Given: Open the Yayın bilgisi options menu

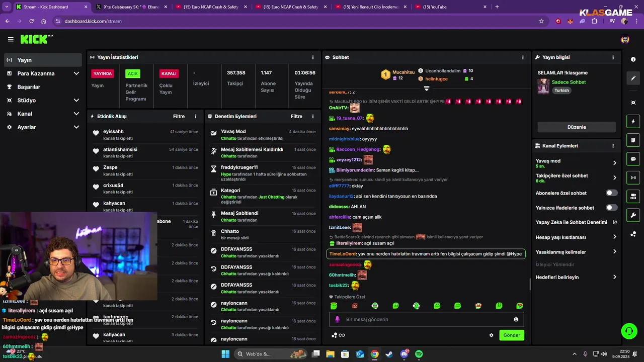Looking at the screenshot, I should pyautogui.click(x=613, y=57).
